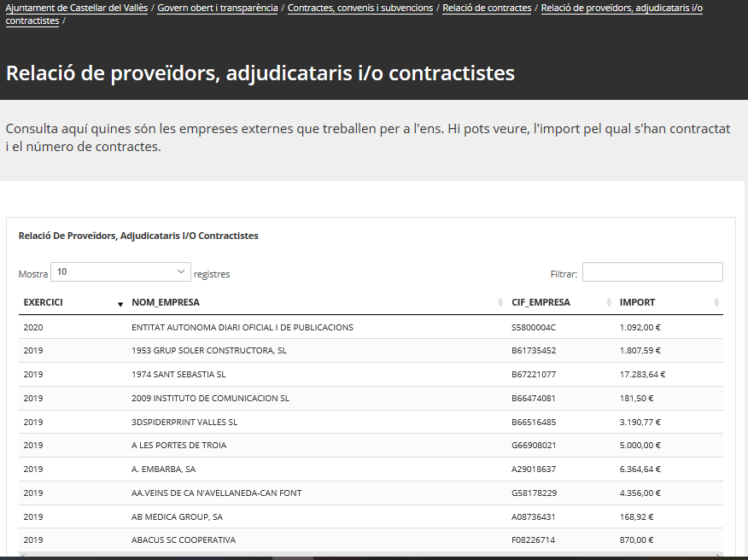Focus the Filtrar search field
This screenshot has height=560, width=748.
coord(652,272)
